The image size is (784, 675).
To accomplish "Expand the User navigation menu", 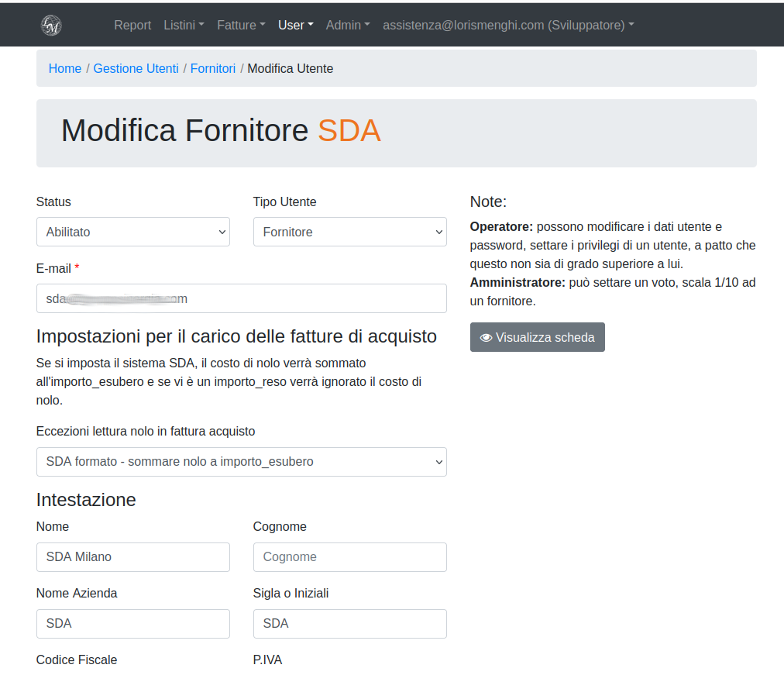I will (295, 25).
